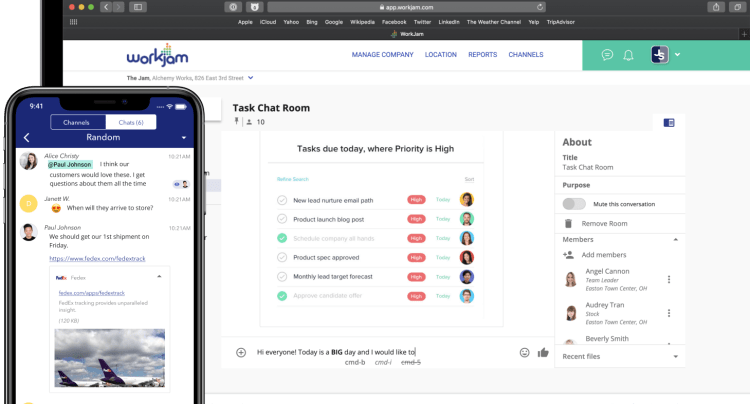The image size is (750, 404).
Task: Open fedex.com/apps/fedextrack preview link
Action: (x=91, y=293)
